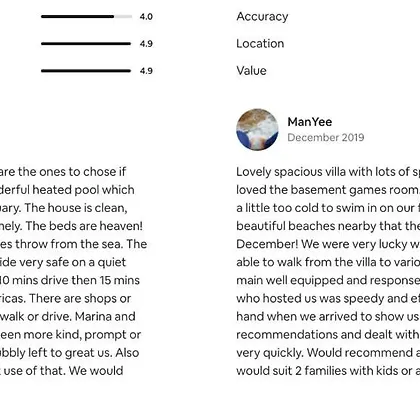This screenshot has width=420, height=420.
Task: Open ManYee's round profile photo
Action: coord(257,129)
